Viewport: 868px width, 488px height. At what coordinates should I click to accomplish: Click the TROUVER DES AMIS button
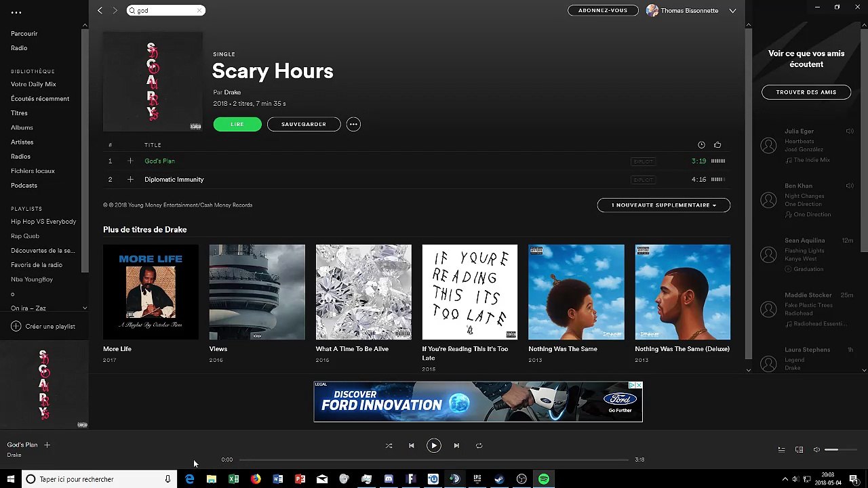(806, 92)
